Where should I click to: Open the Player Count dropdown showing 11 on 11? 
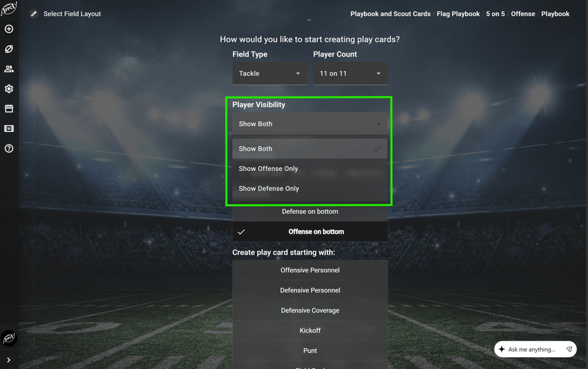pos(350,73)
